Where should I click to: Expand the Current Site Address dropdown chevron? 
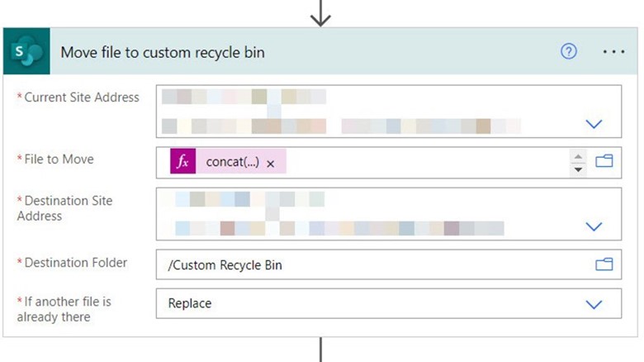(594, 124)
